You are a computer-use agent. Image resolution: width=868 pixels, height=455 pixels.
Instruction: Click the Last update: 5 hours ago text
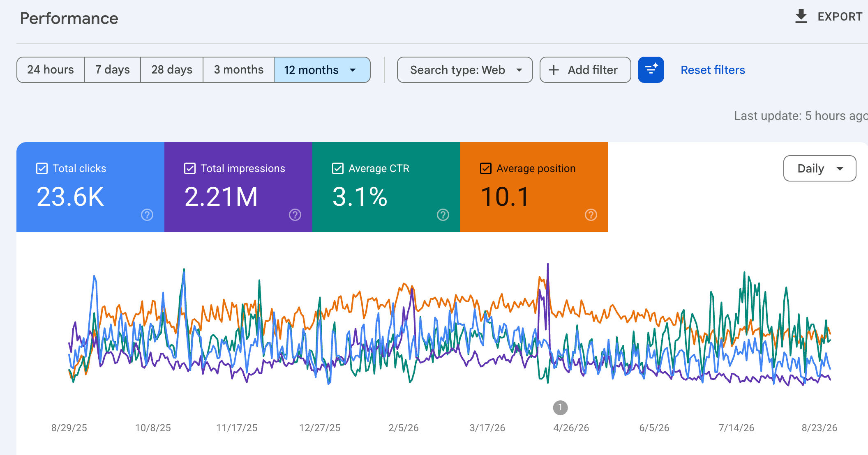click(801, 116)
